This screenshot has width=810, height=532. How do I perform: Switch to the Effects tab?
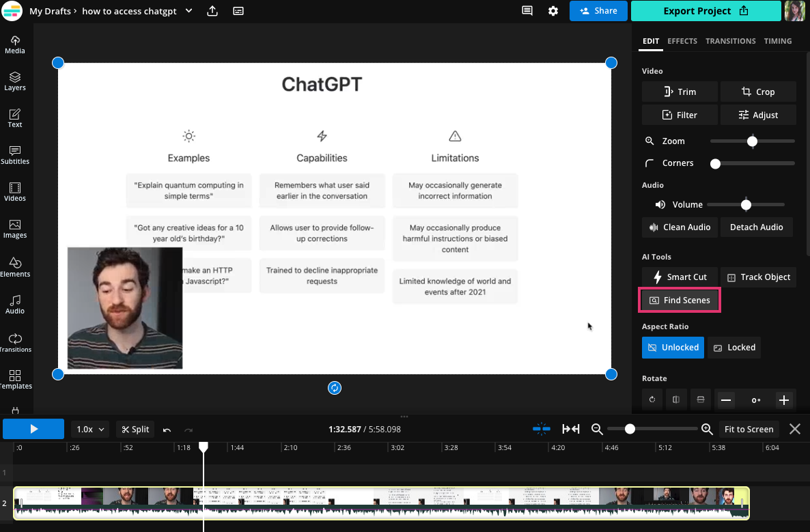[x=682, y=41]
